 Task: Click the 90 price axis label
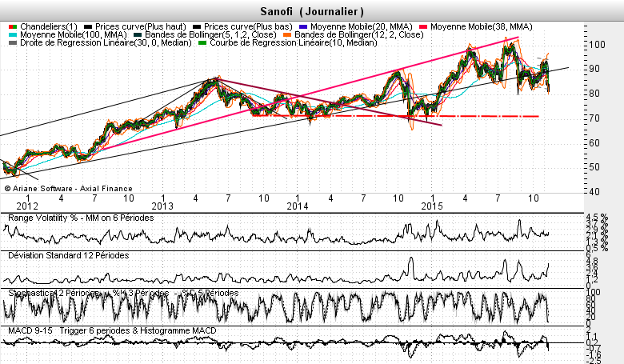coord(594,69)
